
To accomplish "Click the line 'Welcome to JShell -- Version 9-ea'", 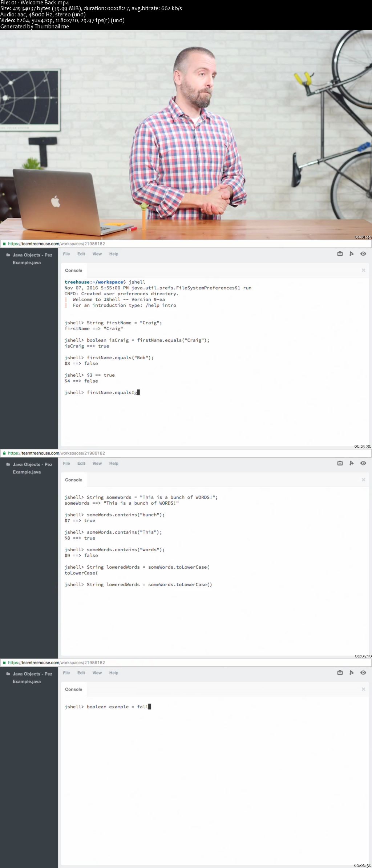I will pos(119,299).
